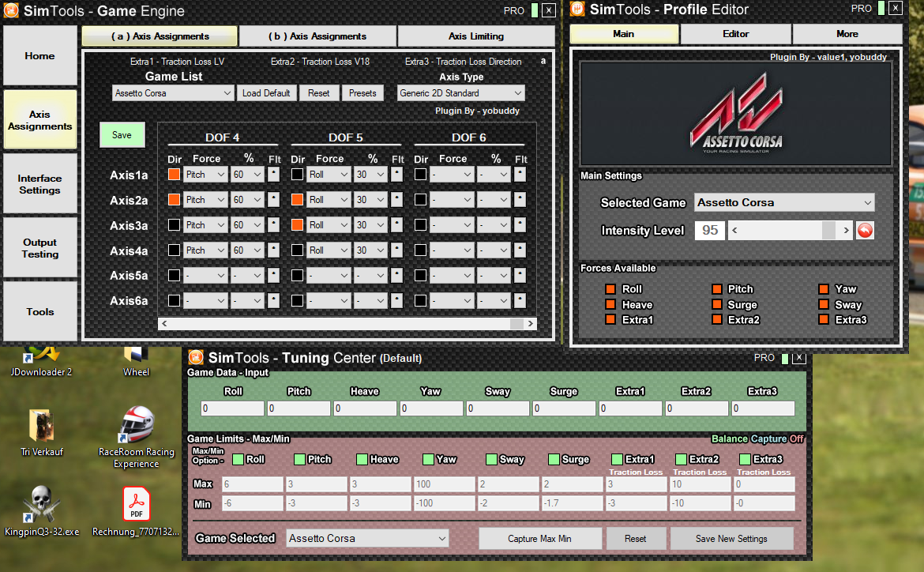924x572 pixels.
Task: Switch to Axis Limiting tab
Action: coord(476,36)
